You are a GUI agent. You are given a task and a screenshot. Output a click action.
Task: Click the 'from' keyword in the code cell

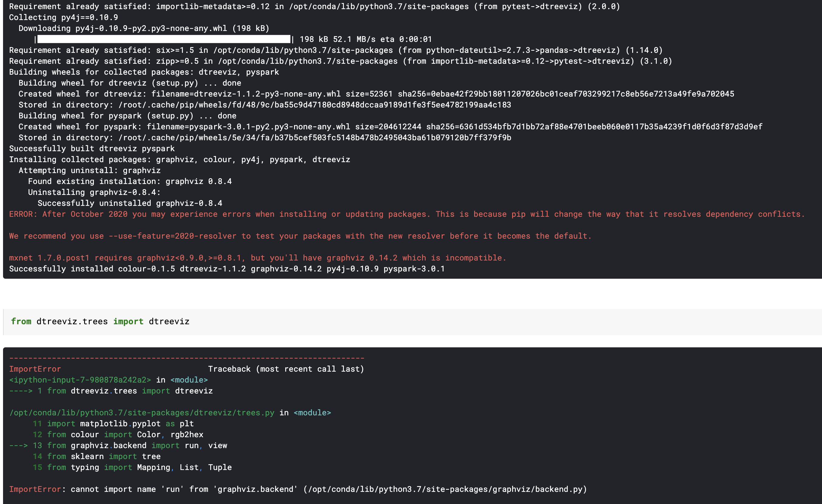tap(21, 322)
